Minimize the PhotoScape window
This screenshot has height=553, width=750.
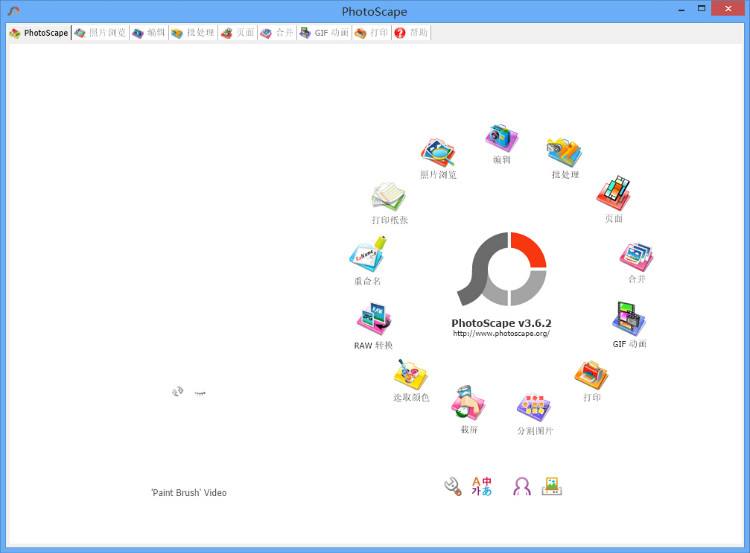tap(681, 9)
